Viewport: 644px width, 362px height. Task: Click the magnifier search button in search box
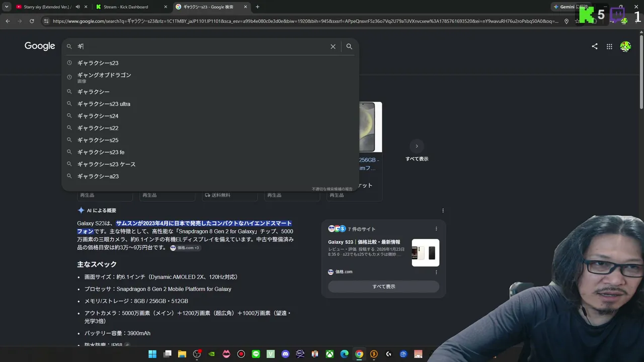tap(349, 46)
